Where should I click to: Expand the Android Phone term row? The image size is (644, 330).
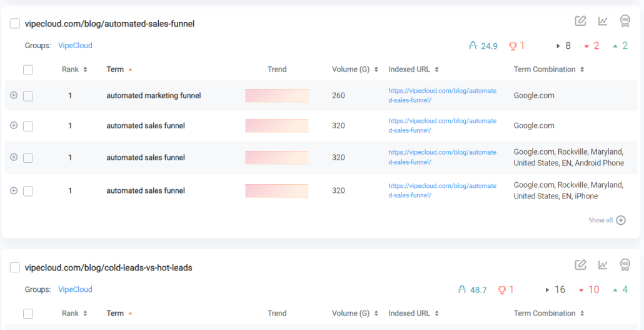pos(14,157)
